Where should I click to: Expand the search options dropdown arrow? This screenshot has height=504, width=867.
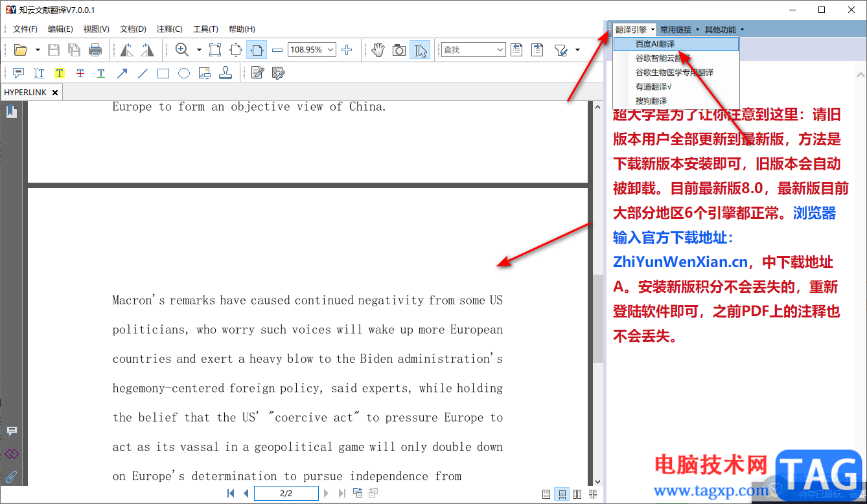pos(577,50)
